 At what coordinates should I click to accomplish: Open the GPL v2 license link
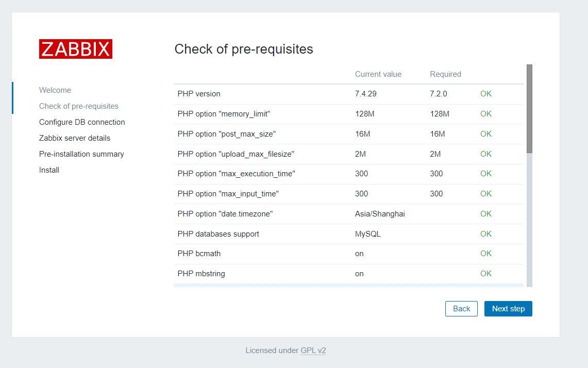click(x=313, y=350)
